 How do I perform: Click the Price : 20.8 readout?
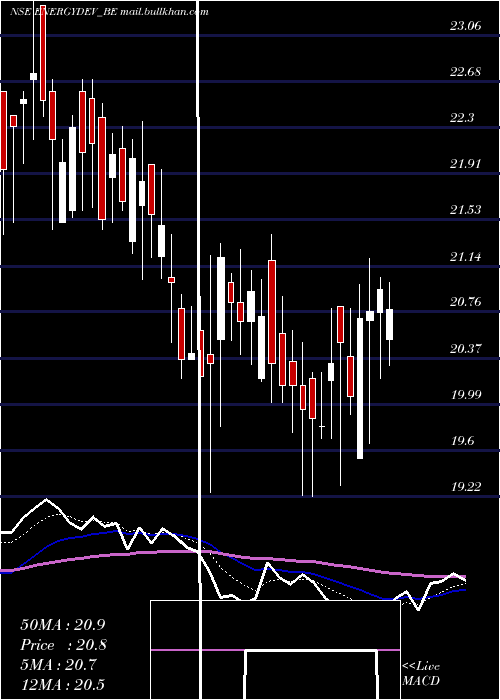[63, 645]
